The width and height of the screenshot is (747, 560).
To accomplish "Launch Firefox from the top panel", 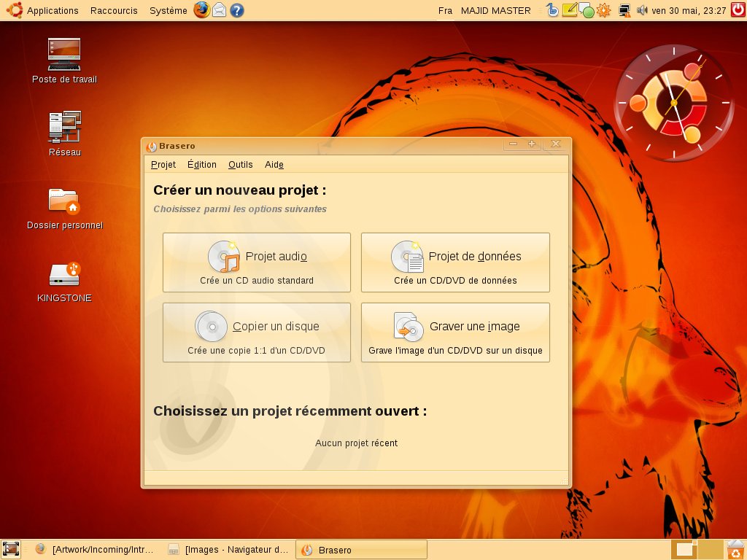I will click(x=201, y=10).
